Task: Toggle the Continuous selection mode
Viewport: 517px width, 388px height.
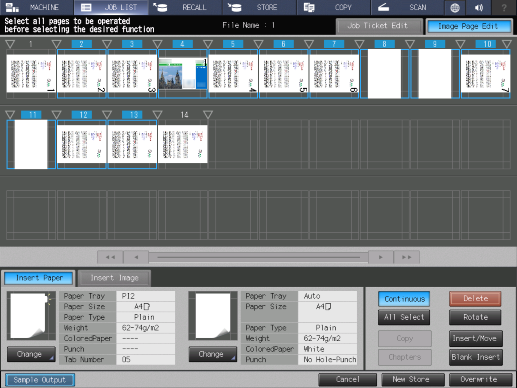Action: [404, 299]
